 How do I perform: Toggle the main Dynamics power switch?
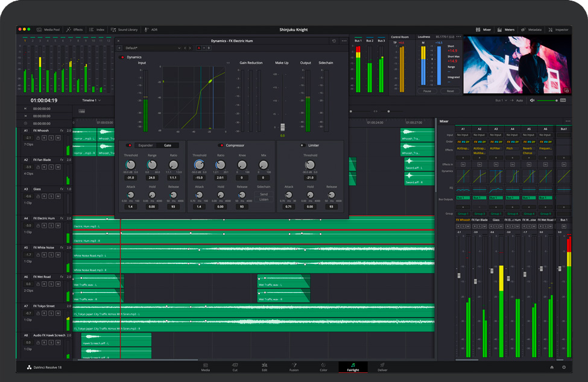[x=122, y=57]
